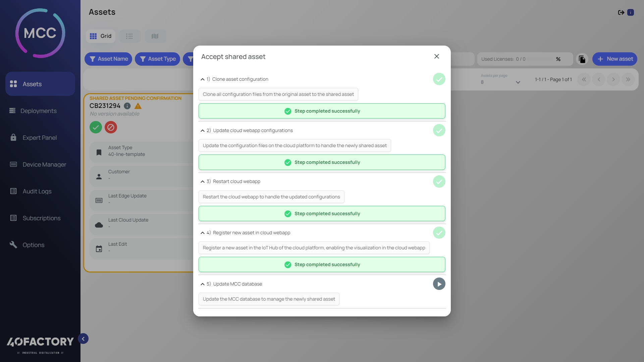Close the Accept shared asset dialog

tap(436, 56)
